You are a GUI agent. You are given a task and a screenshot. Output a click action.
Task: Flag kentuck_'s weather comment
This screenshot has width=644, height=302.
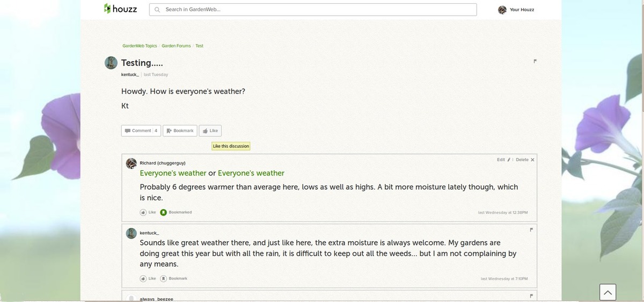coord(531,229)
